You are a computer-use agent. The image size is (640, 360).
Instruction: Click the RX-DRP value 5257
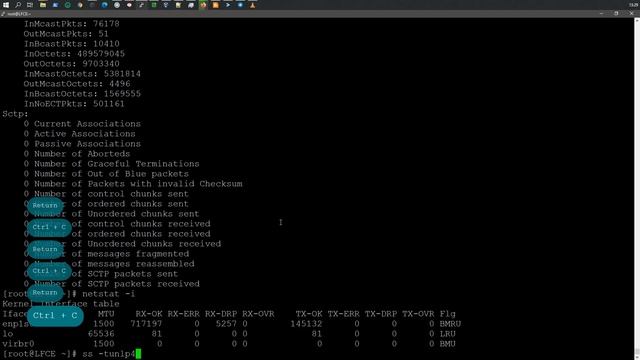pos(226,324)
